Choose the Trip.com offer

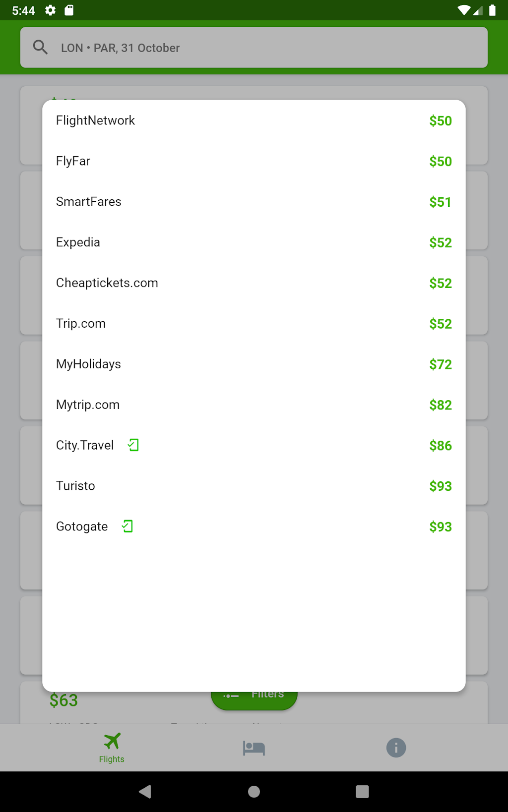[254, 324]
